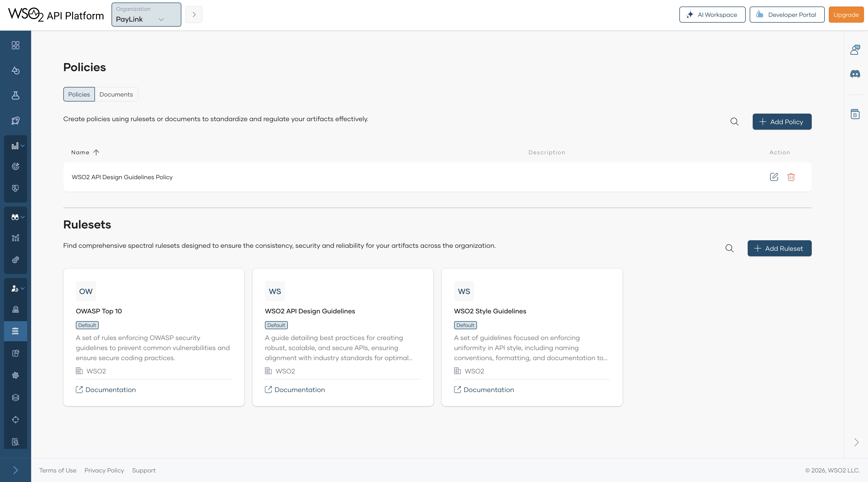This screenshot has height=482, width=868.
Task: Delete the WSO2 API Design Guidelines Policy
Action: pyautogui.click(x=791, y=177)
